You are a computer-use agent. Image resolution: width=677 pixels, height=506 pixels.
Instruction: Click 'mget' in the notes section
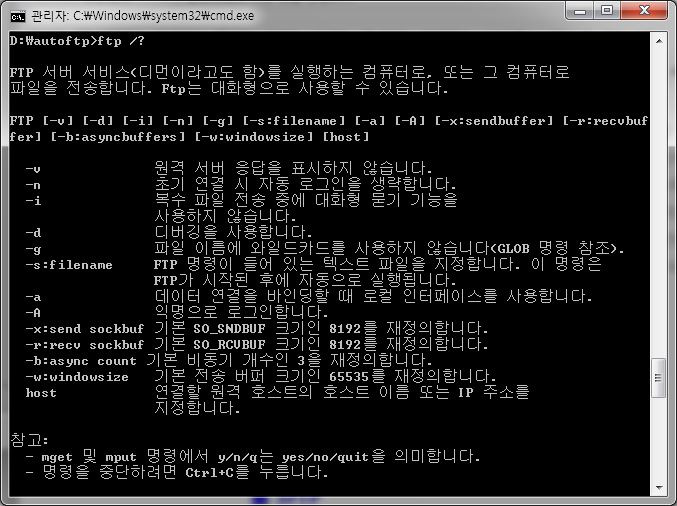click(57, 457)
